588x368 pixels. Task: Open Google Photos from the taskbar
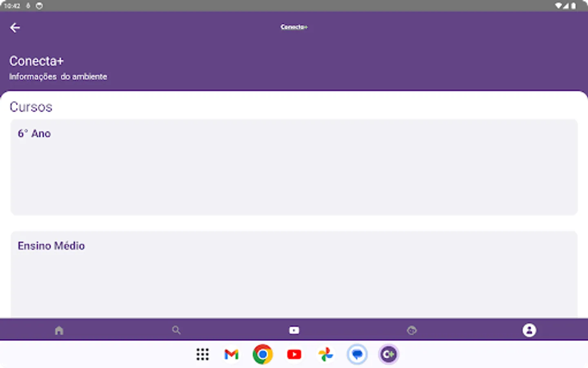click(x=325, y=355)
